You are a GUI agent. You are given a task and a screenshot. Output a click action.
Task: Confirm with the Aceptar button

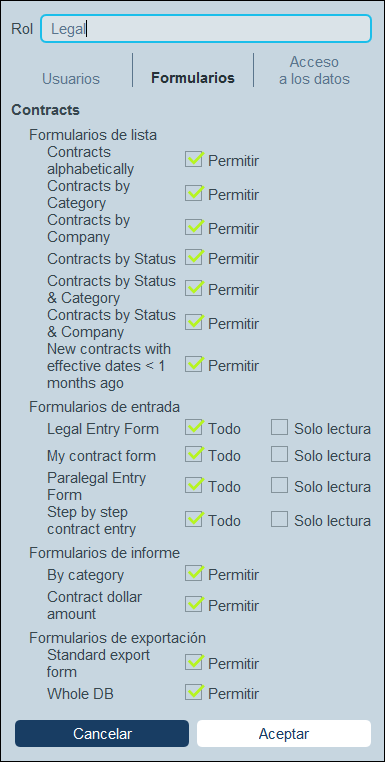[284, 733]
